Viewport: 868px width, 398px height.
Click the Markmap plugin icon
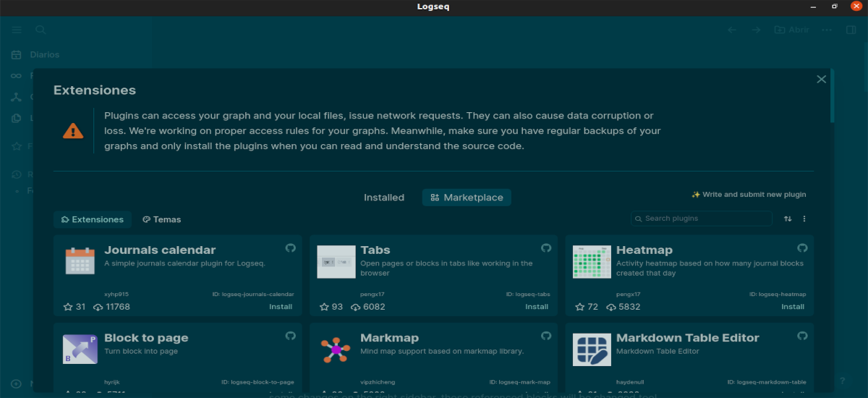tap(336, 350)
